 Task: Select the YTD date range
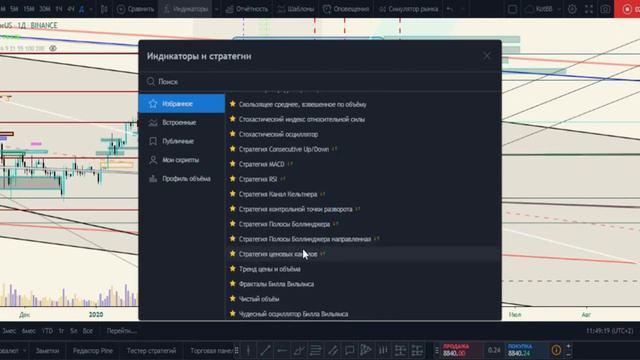(x=47, y=331)
